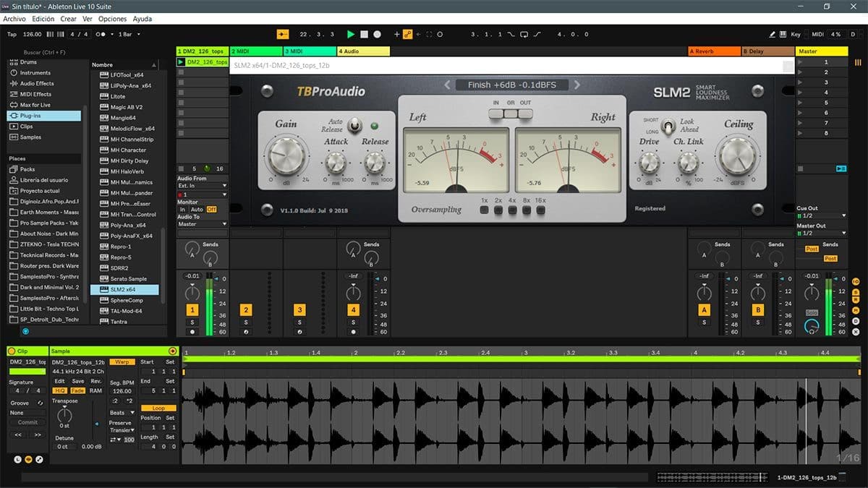Click next preset arrow in SLM2 plugin
868x488 pixels.
pos(577,85)
